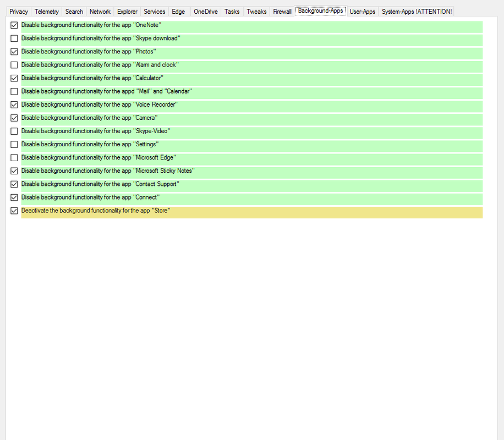This screenshot has height=440, width=504.
Task: Go to the Tweaks tab
Action: [256, 12]
